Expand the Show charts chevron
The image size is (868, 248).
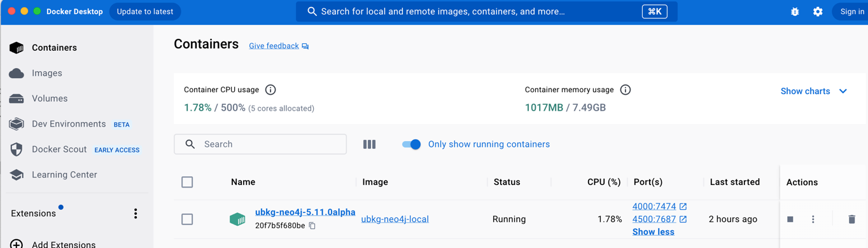tap(843, 92)
